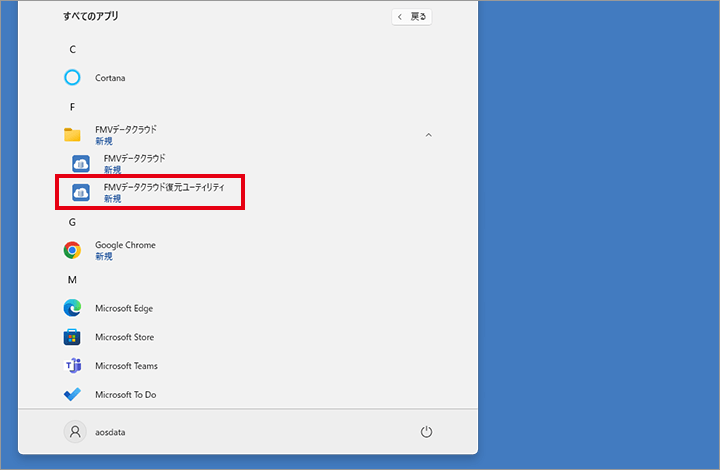Collapse the FMVデータクラウド folder chevron
The width and height of the screenshot is (720, 470).
[x=429, y=135]
